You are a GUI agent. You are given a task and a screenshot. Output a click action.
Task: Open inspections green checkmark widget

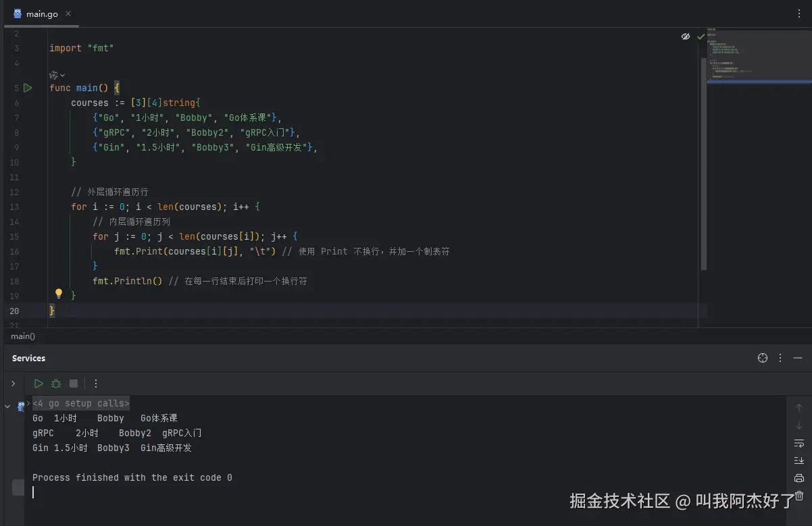coord(701,36)
